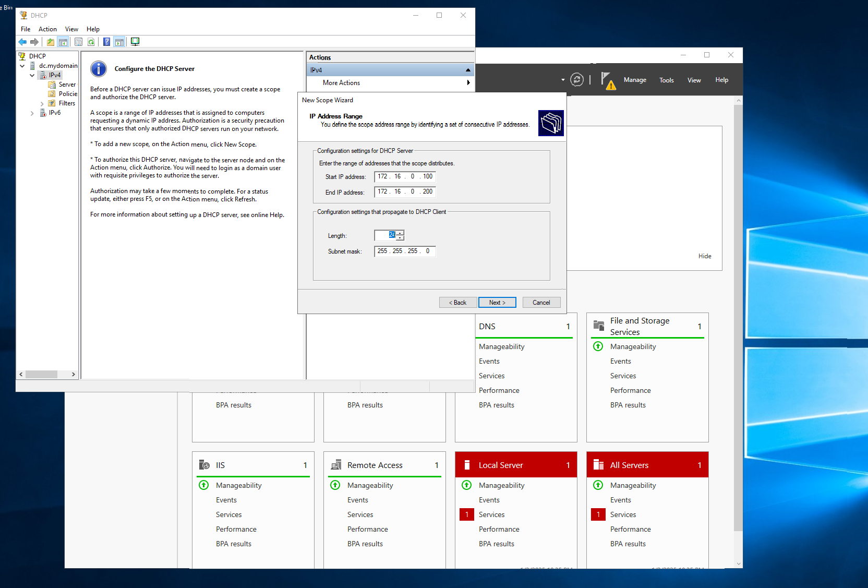
Task: Toggle Show/Hide Console Tree toolbar icon
Action: [63, 42]
